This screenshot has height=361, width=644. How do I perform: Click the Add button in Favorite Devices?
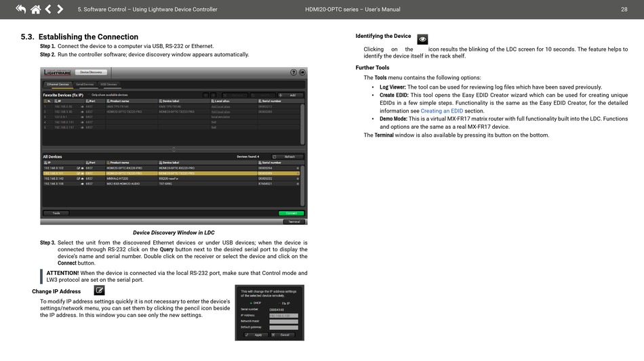[290, 95]
